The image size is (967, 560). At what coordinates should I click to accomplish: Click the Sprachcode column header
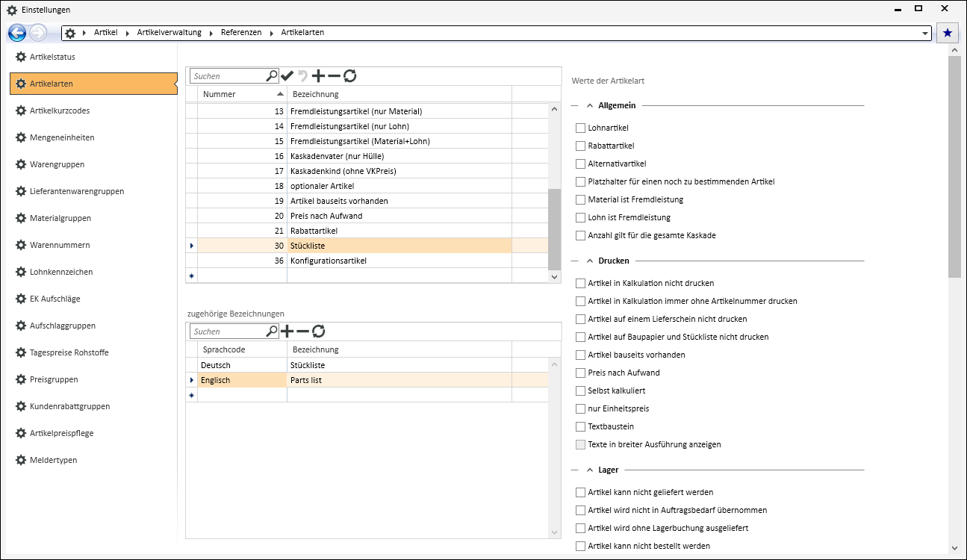(242, 349)
